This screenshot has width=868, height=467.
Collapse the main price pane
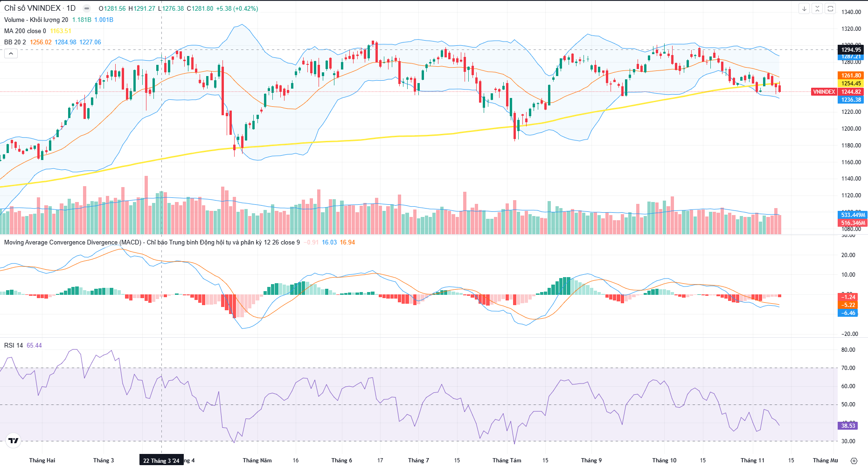(x=817, y=8)
